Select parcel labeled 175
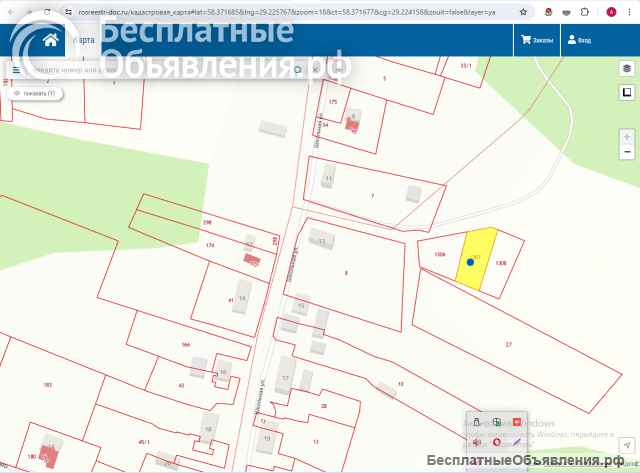Screen dimensions: 640x473 pos(333,102)
